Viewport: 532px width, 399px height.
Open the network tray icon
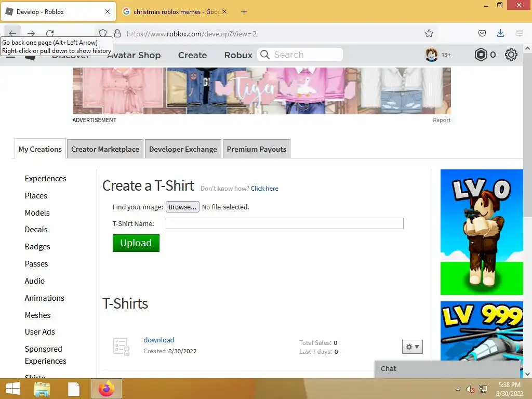coord(483,389)
